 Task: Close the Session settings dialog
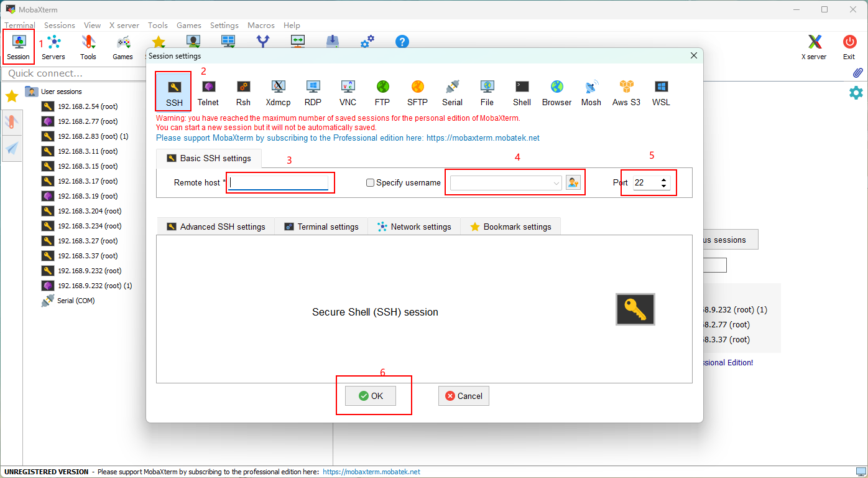[x=694, y=56]
